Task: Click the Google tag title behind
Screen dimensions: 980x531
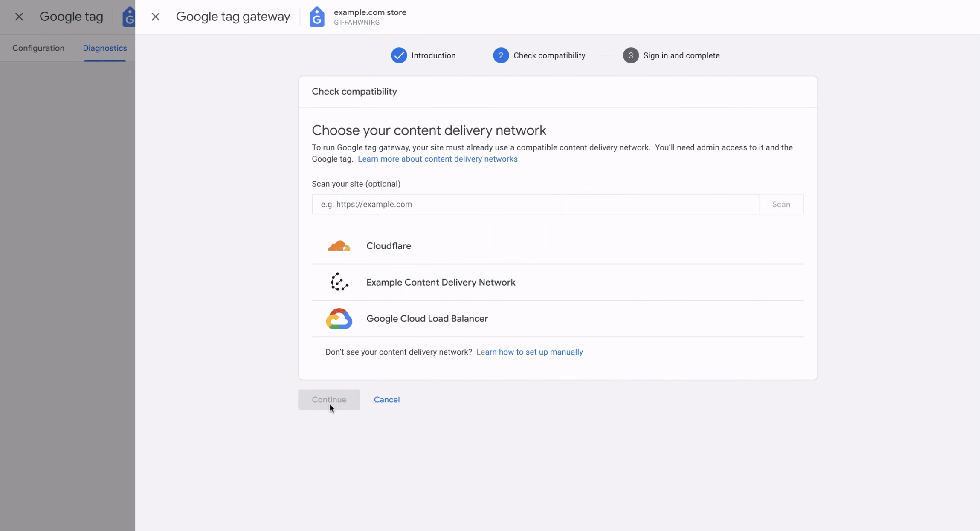Action: click(x=71, y=17)
